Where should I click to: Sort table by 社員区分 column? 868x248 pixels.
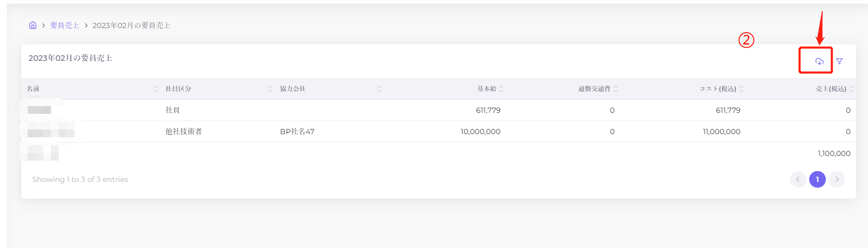pyautogui.click(x=270, y=89)
